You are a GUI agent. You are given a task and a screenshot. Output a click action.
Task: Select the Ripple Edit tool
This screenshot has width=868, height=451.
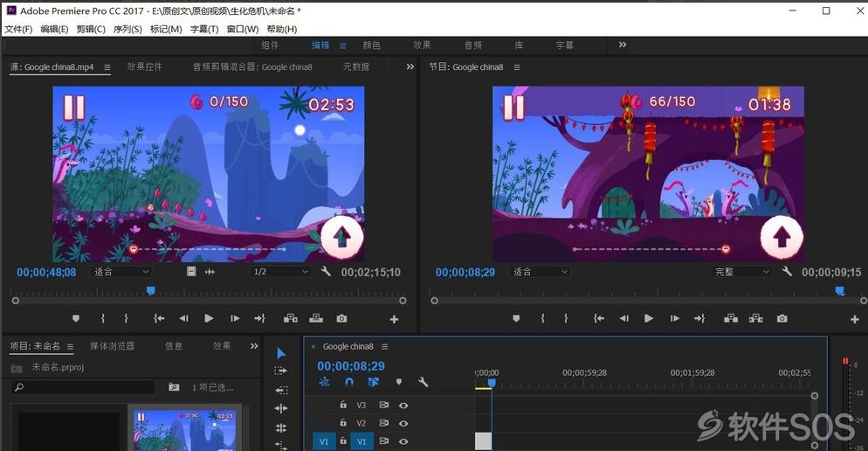[281, 390]
